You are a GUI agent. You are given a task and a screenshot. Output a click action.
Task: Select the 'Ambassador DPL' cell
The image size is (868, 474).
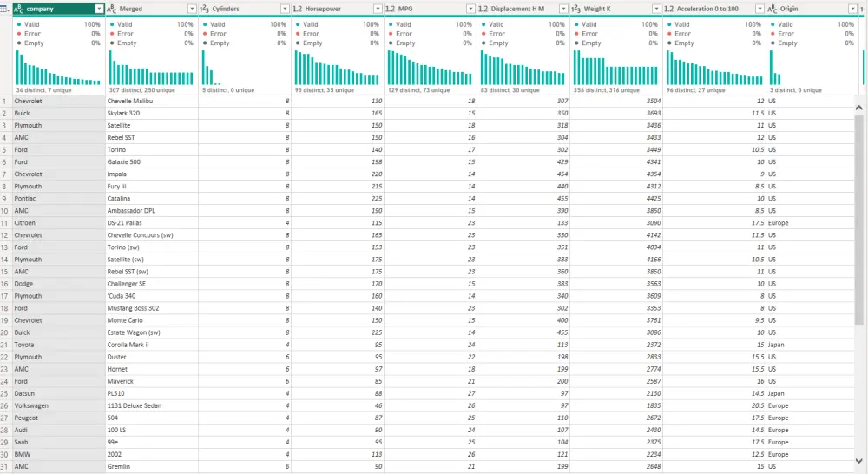pos(152,210)
